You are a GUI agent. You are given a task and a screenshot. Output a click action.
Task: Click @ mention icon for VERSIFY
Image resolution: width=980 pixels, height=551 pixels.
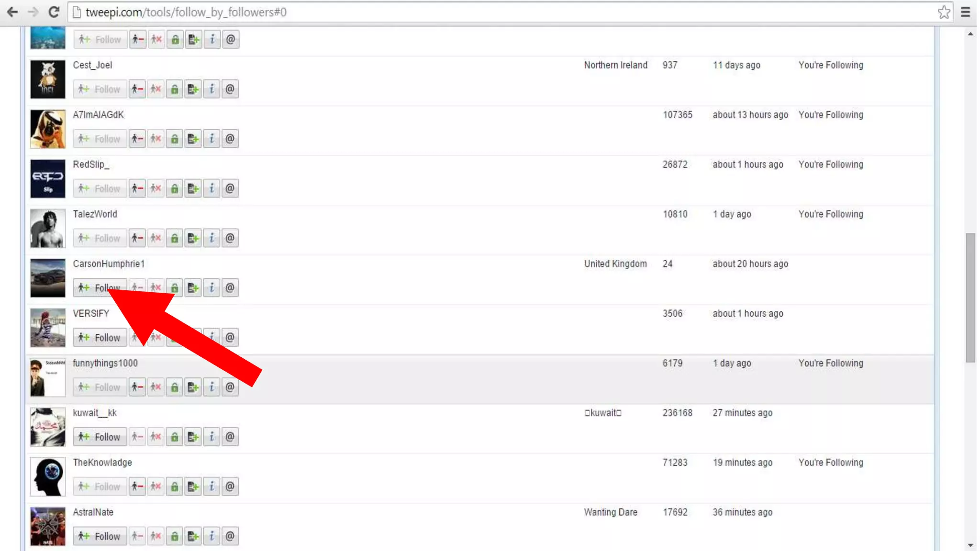click(230, 338)
